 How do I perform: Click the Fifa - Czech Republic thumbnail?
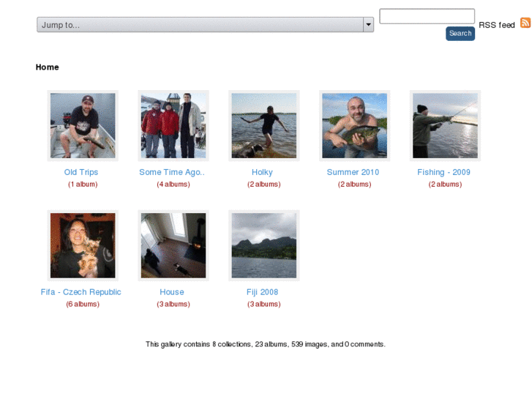[x=83, y=245]
